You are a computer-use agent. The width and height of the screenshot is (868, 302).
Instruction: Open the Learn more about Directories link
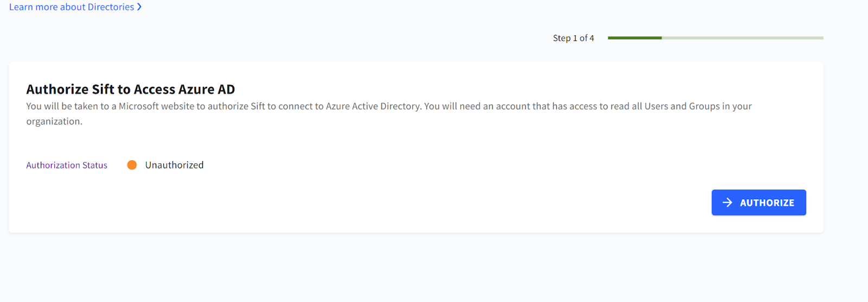click(x=75, y=7)
